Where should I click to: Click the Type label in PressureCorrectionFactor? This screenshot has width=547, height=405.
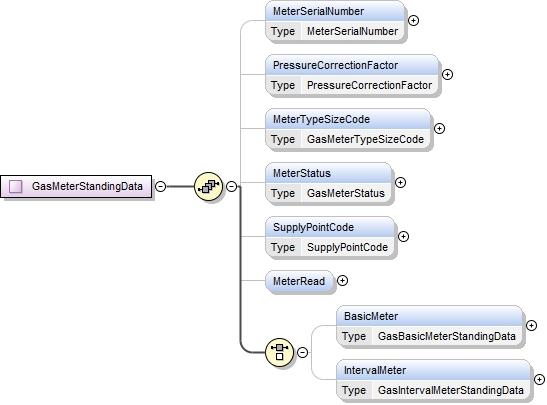(283, 85)
